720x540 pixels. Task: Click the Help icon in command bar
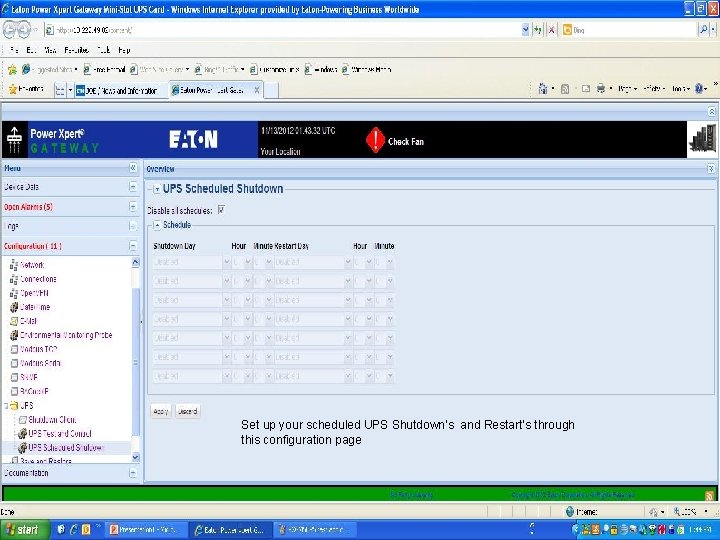700,89
